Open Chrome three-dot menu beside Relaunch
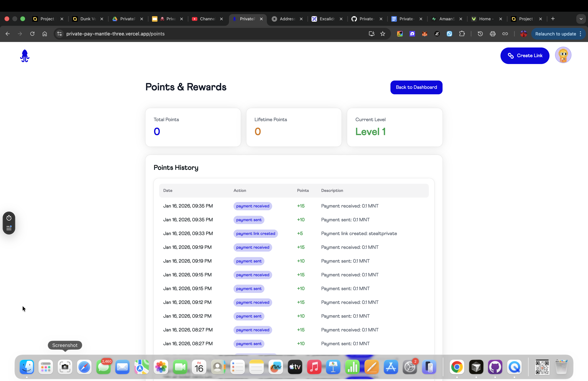 (x=580, y=34)
